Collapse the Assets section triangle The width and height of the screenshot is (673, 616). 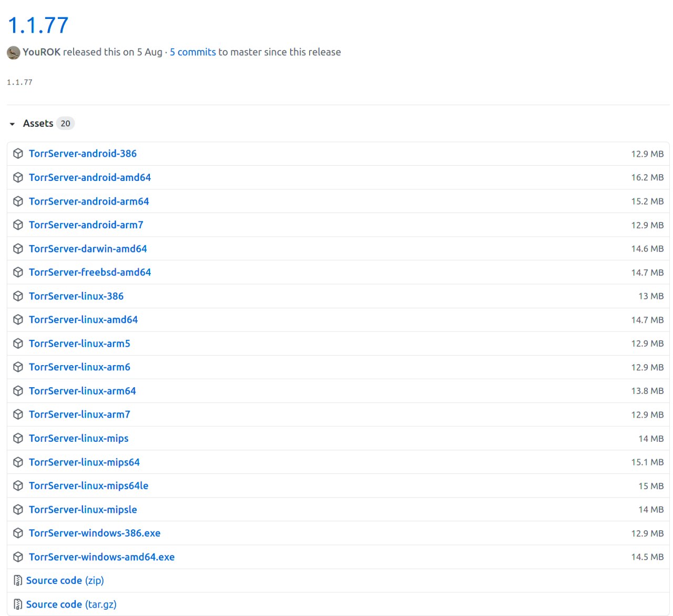coord(12,124)
